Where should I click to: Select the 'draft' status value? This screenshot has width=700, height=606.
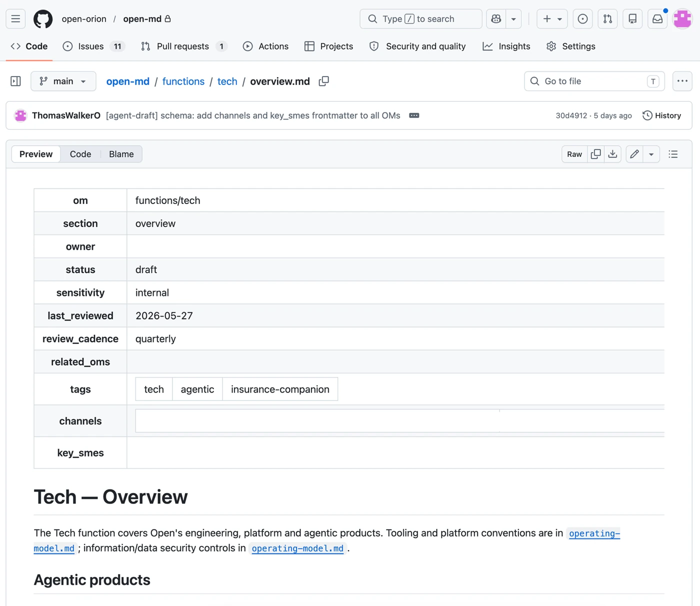pos(146,269)
